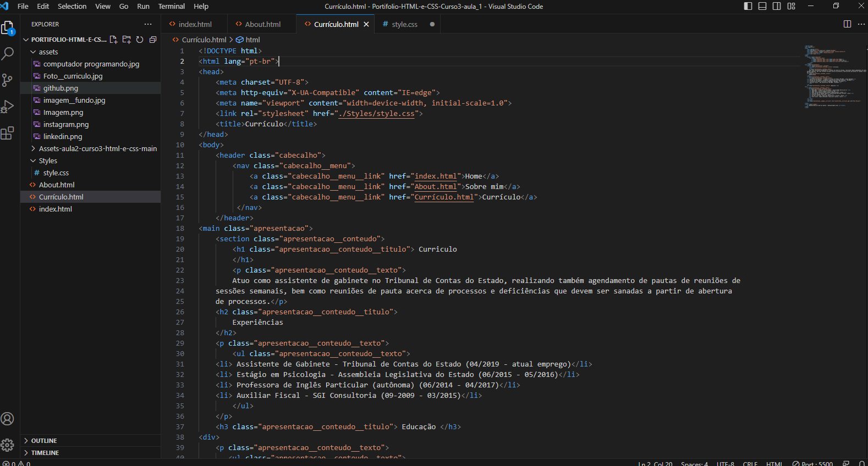Collapse all folders in Explorer
The height and width of the screenshot is (466, 868).
153,40
